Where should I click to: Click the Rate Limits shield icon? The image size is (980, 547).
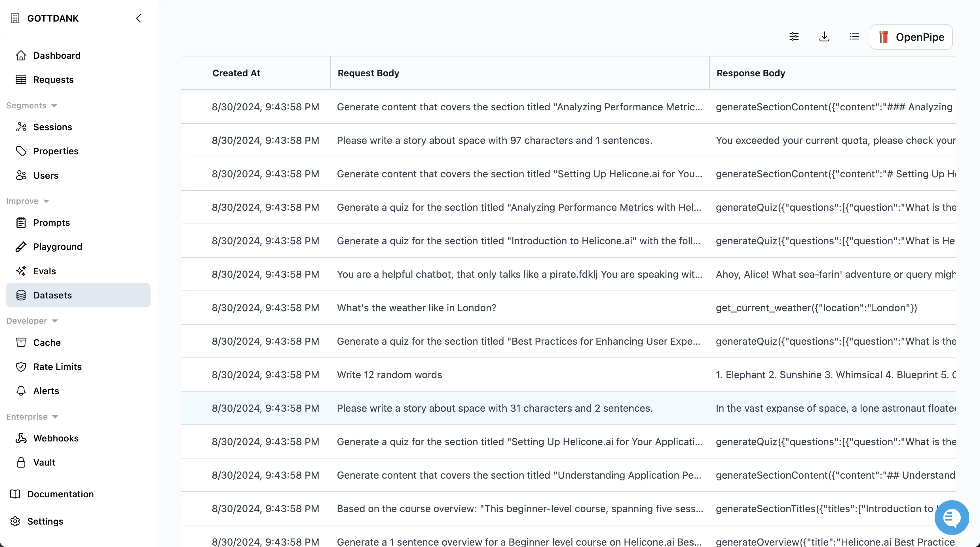pos(21,367)
